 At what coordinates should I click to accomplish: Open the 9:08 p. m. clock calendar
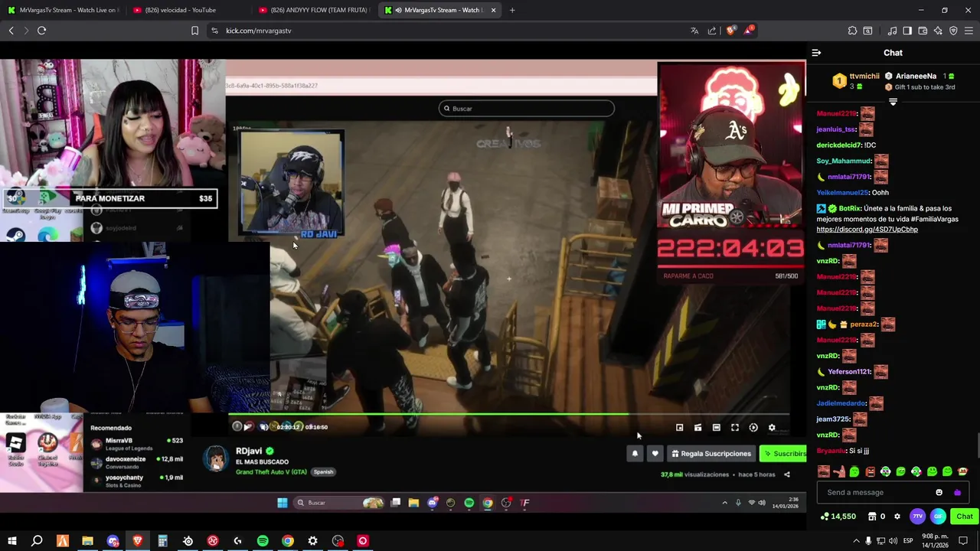935,541
